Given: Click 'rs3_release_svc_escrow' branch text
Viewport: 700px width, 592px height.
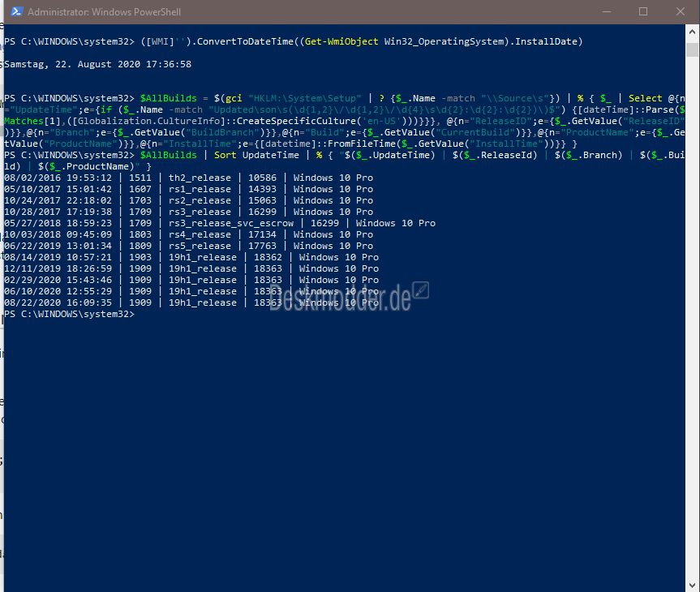Looking at the screenshot, I should (231, 223).
